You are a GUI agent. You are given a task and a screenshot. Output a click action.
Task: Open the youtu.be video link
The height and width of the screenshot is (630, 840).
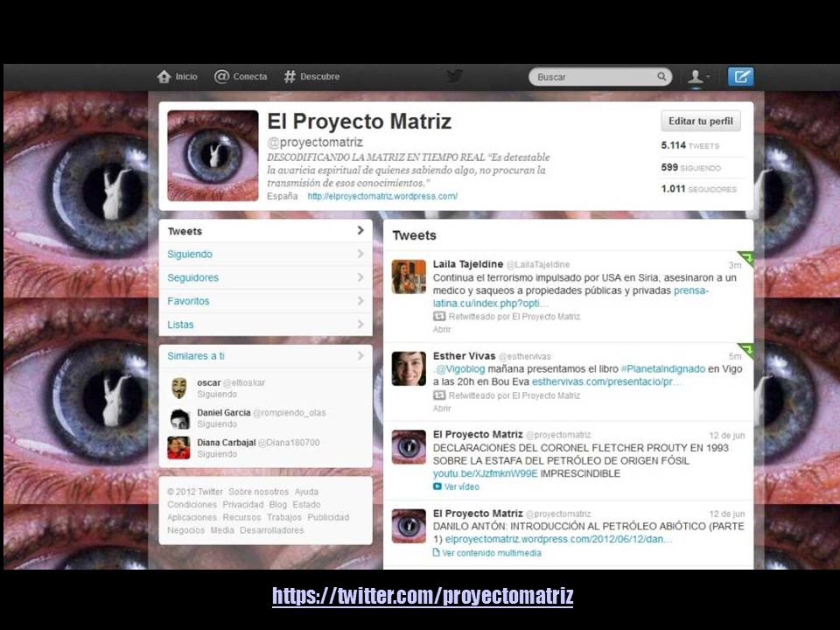(486, 473)
